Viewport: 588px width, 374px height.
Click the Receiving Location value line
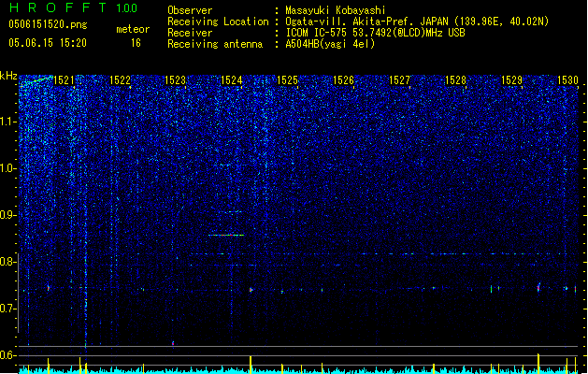pyautogui.click(x=417, y=22)
